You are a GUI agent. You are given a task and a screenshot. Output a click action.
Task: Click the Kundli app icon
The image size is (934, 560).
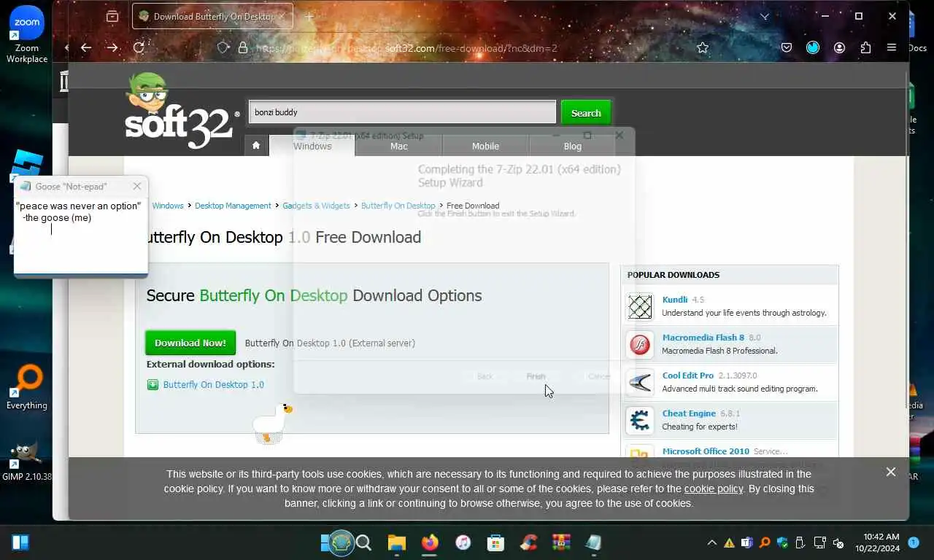click(640, 306)
